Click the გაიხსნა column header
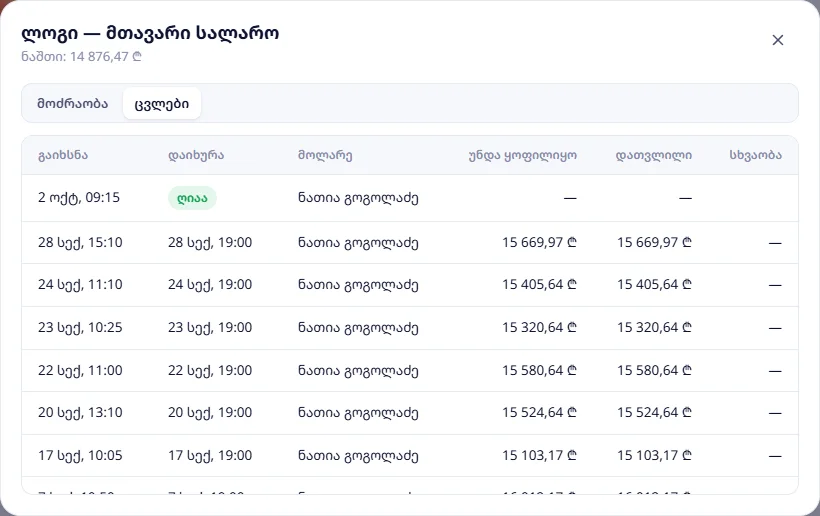 [63, 155]
